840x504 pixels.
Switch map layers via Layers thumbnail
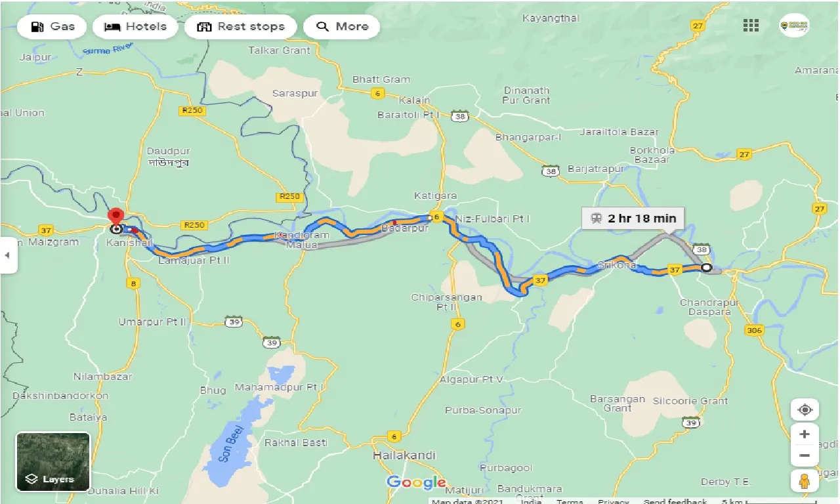pos(53,461)
